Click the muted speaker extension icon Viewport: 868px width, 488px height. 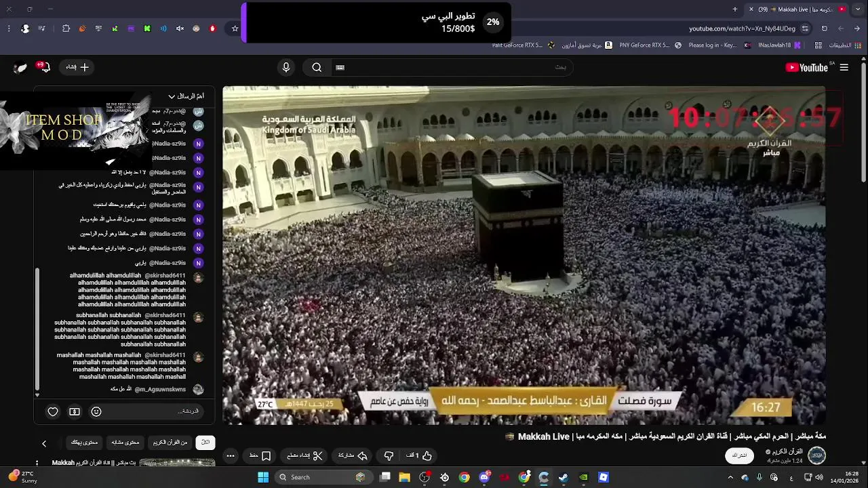point(180,28)
